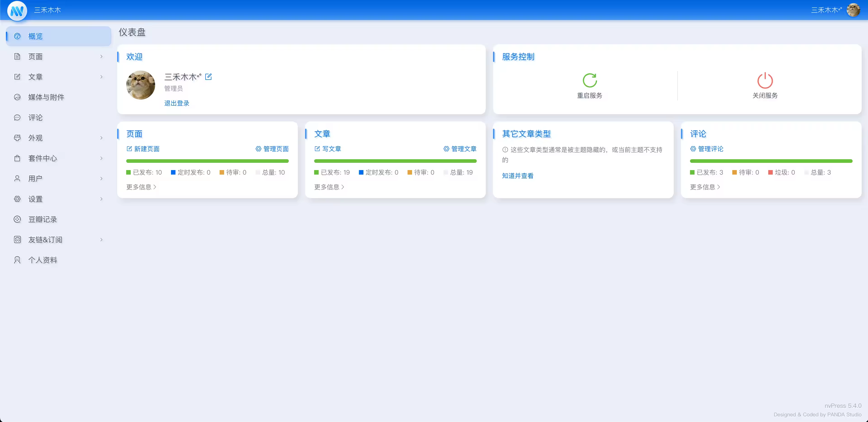Screen dimensions: 868x422
Task: Click the nvPress logo icon
Action: point(17,11)
